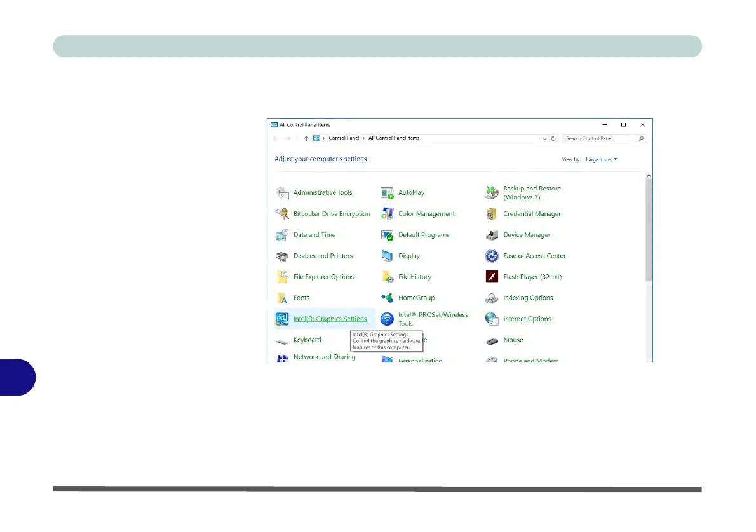Select All Control Panel Items breadcrumb
756x532 pixels.
[x=394, y=138]
